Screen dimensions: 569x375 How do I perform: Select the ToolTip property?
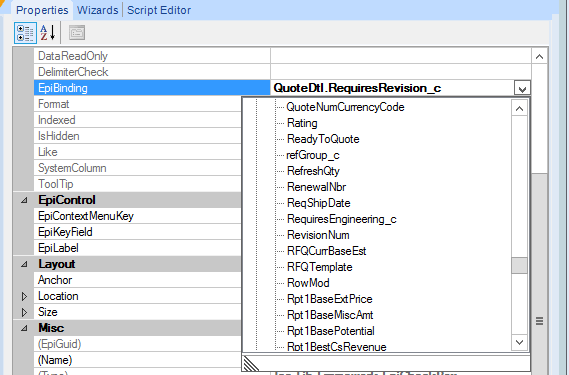(138, 184)
